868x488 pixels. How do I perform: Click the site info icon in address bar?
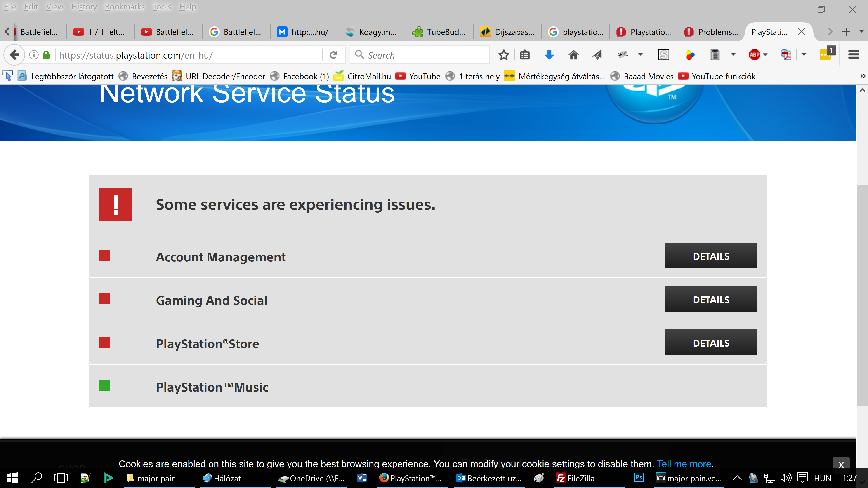tap(34, 54)
